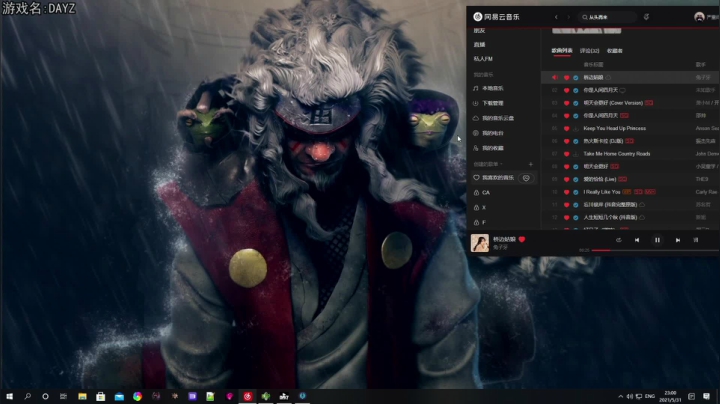Go back with the left arrow in NetEase Music
Viewport: 720px width, 404px height.
click(x=556, y=17)
